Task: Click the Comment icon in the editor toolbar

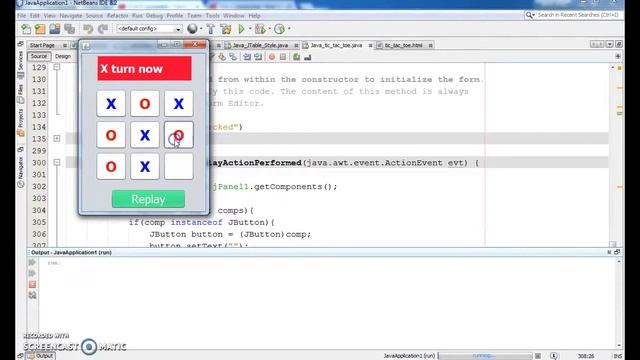Action: point(296,57)
